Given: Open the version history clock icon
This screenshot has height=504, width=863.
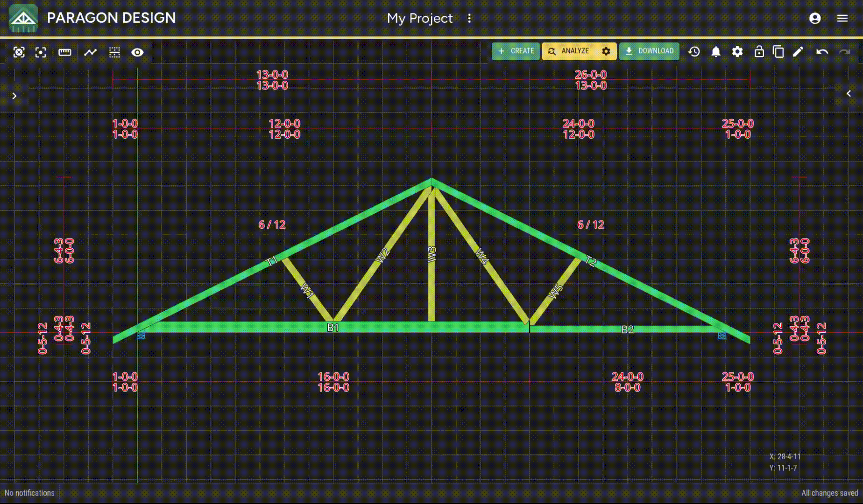Looking at the screenshot, I should click(694, 51).
